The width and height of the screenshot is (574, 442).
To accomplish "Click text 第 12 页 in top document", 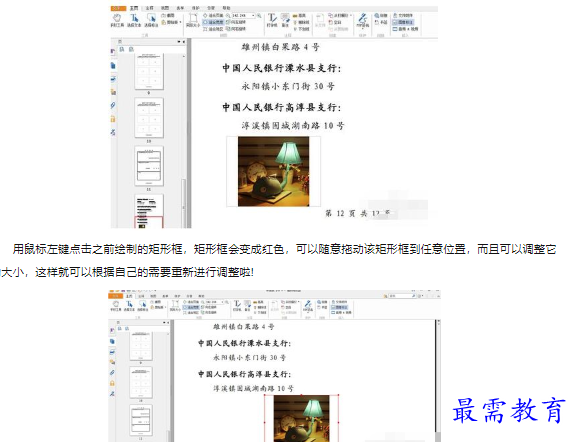I will click(340, 213).
